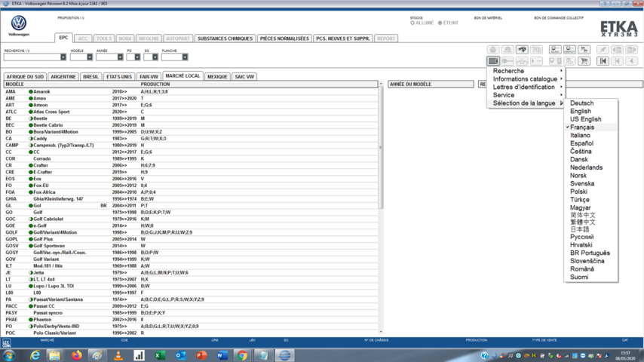This screenshot has width=644, height=362.
Task: Choose Italiano language option
Action: (x=580, y=135)
